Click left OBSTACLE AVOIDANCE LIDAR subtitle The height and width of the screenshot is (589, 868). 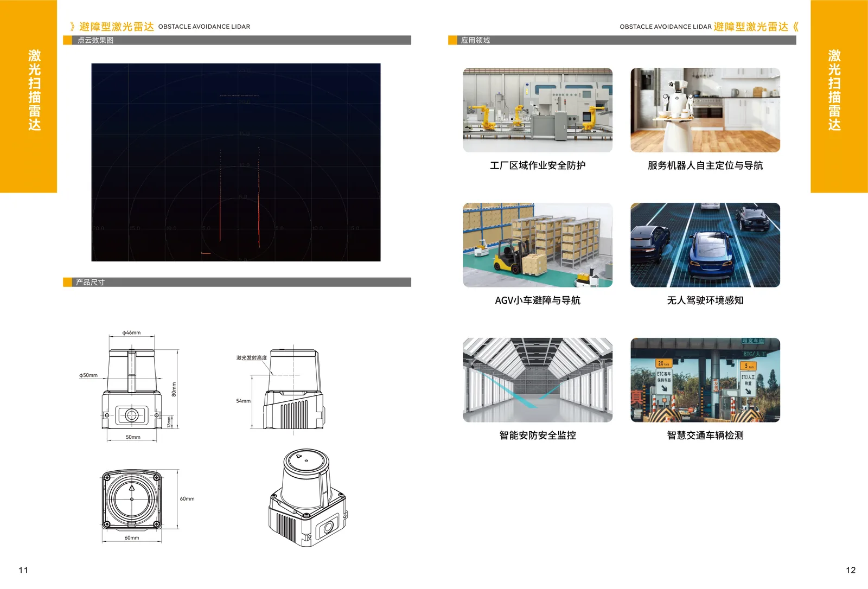(x=204, y=27)
